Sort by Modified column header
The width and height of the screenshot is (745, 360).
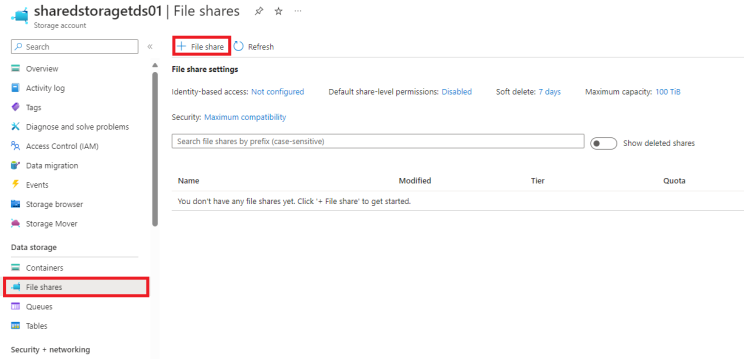point(415,181)
